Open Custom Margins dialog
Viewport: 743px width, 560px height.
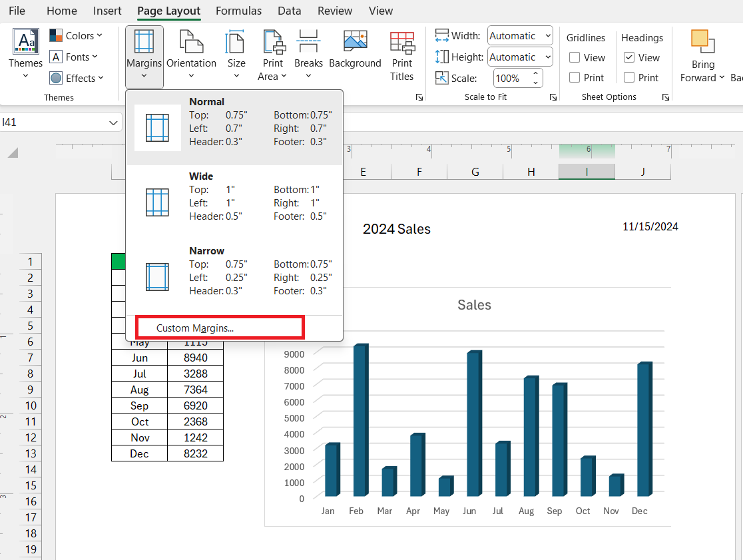pos(220,328)
